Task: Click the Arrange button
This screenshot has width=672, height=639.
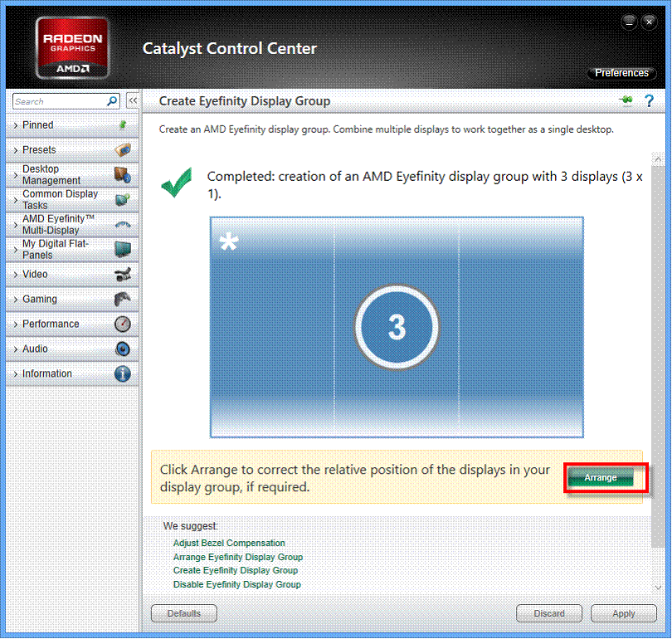Action: pyautogui.click(x=601, y=477)
